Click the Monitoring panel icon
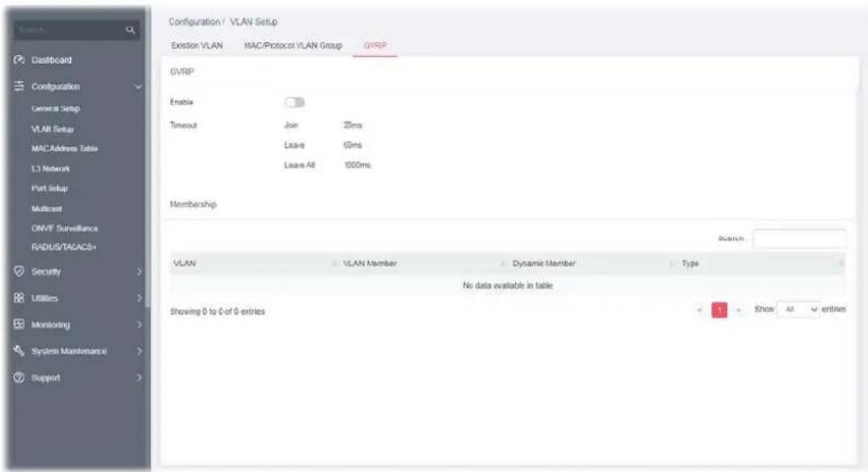 pos(19,324)
